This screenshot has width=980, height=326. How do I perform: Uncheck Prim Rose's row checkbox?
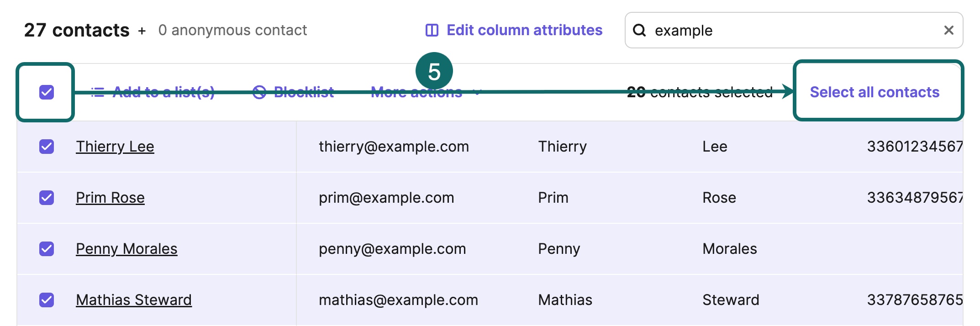[47, 198]
